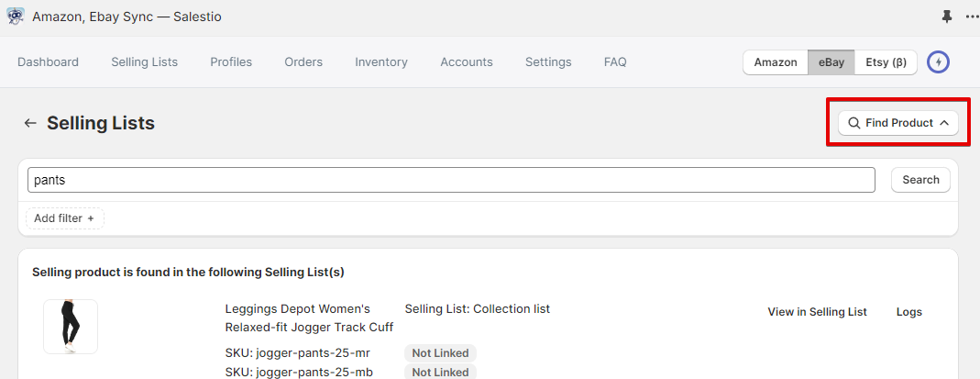Go back using the arrow beside Selling Lists
This screenshot has height=379, width=980.
pos(30,123)
